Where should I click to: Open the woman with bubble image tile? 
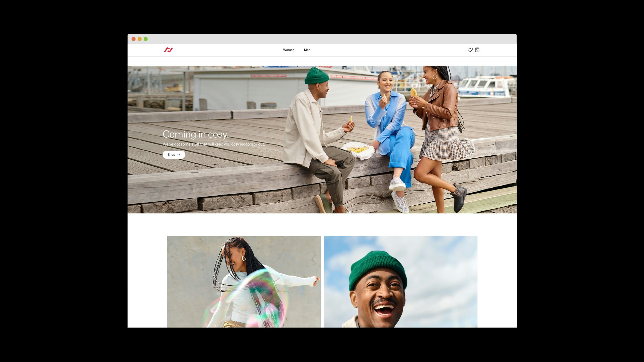(244, 282)
